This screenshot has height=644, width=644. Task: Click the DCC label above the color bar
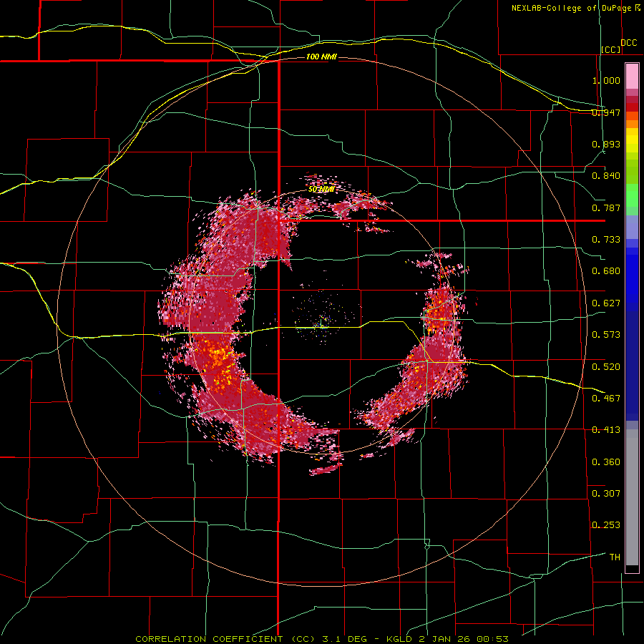click(x=629, y=43)
